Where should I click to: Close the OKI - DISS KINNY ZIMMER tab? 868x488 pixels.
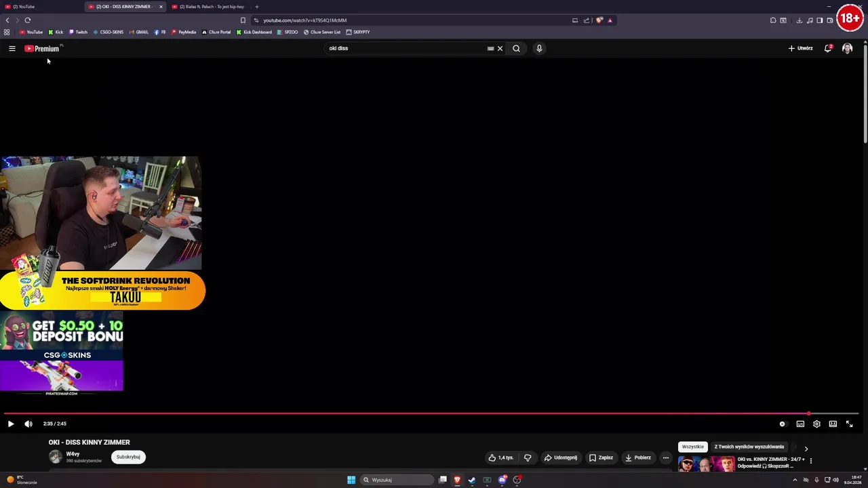[x=161, y=7]
